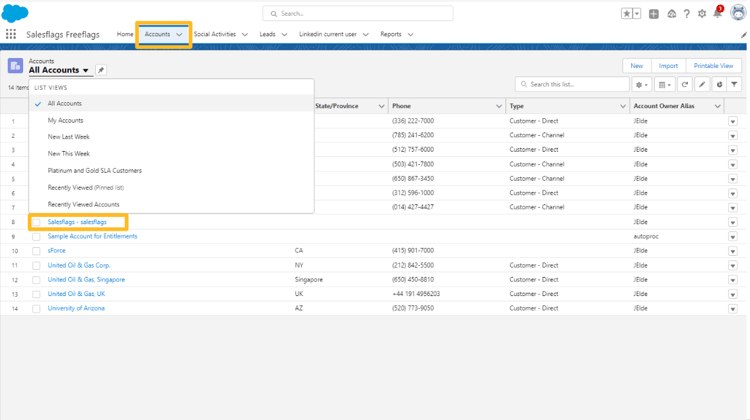Expand the Social Activities dropdown arrow
750x420 pixels.
pyautogui.click(x=245, y=34)
